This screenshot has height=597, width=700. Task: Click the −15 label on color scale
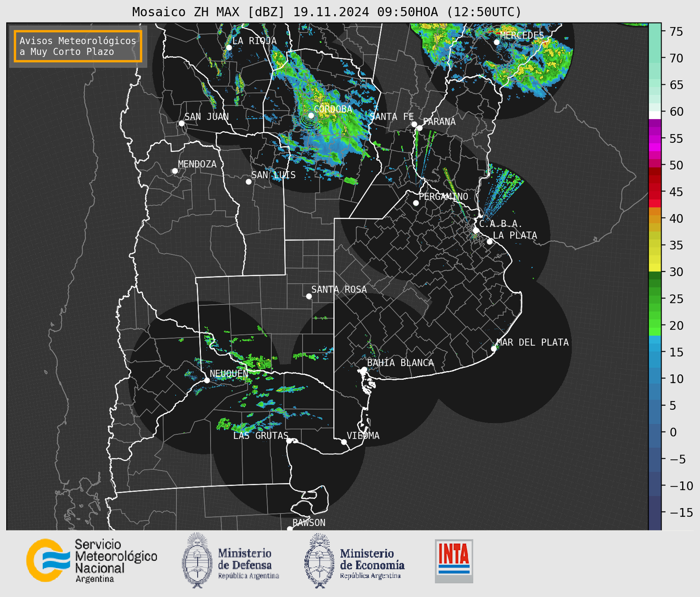[x=681, y=513]
